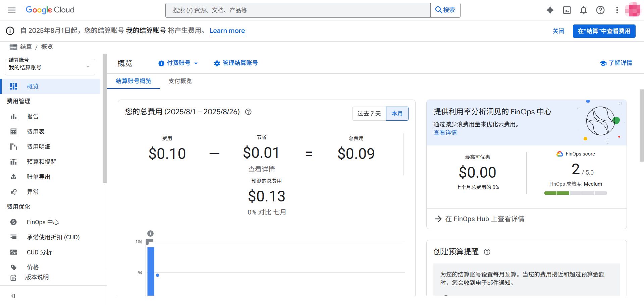The image size is (644, 305).
Task: Click the 了解详情 graduation cap icon
Action: [603, 63]
